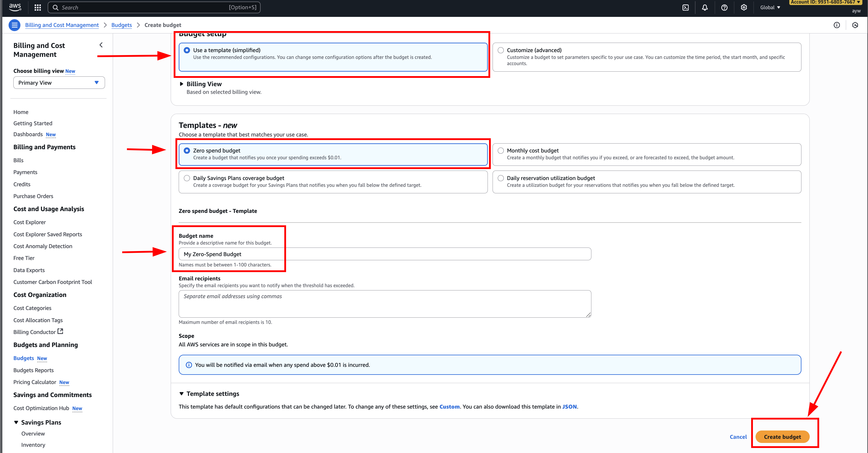The image size is (868, 453).
Task: Go to Budgets Reports in sidebar
Action: click(33, 370)
